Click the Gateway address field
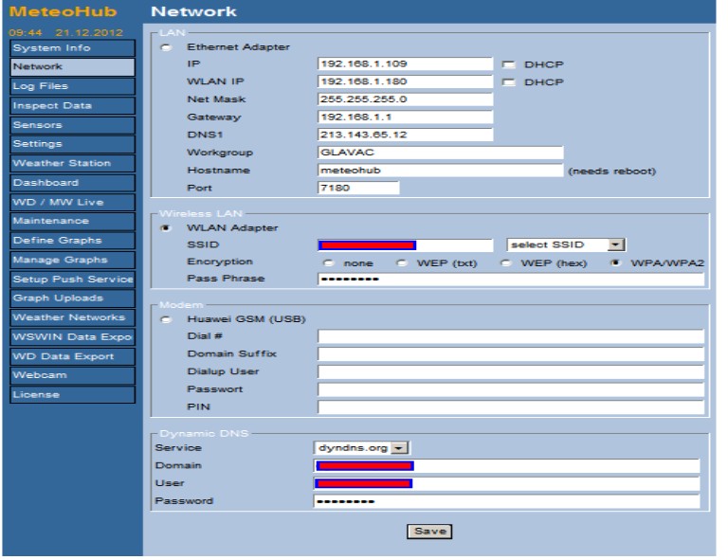728x560 pixels. (406, 117)
